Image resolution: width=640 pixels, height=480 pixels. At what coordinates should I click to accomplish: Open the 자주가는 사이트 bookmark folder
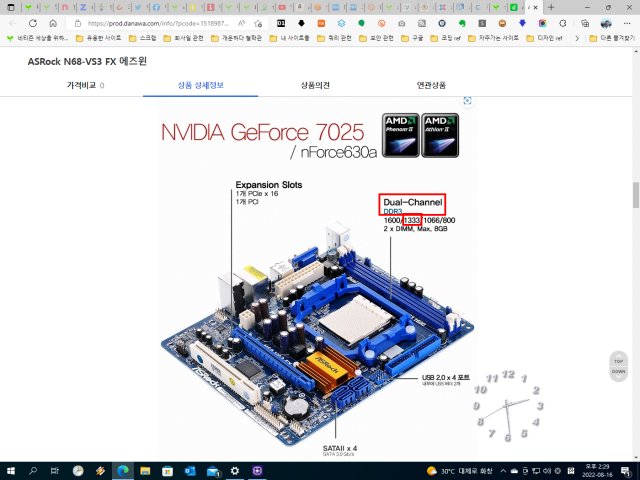pos(493,38)
